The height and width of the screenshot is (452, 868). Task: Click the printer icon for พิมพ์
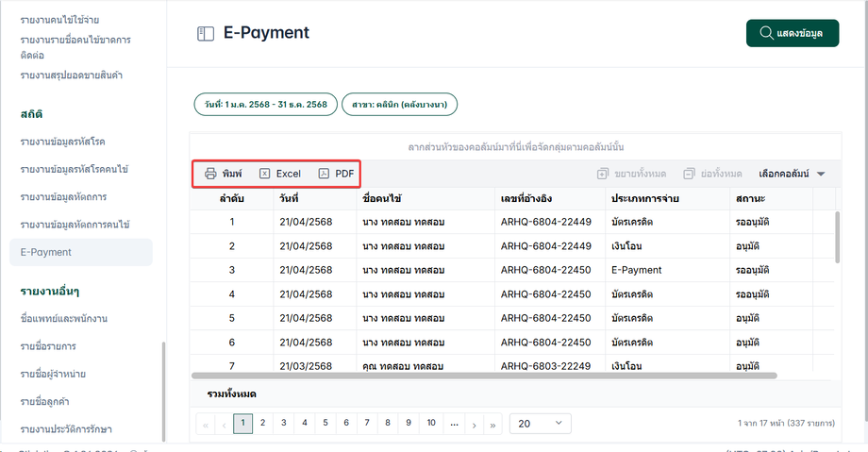tap(210, 174)
